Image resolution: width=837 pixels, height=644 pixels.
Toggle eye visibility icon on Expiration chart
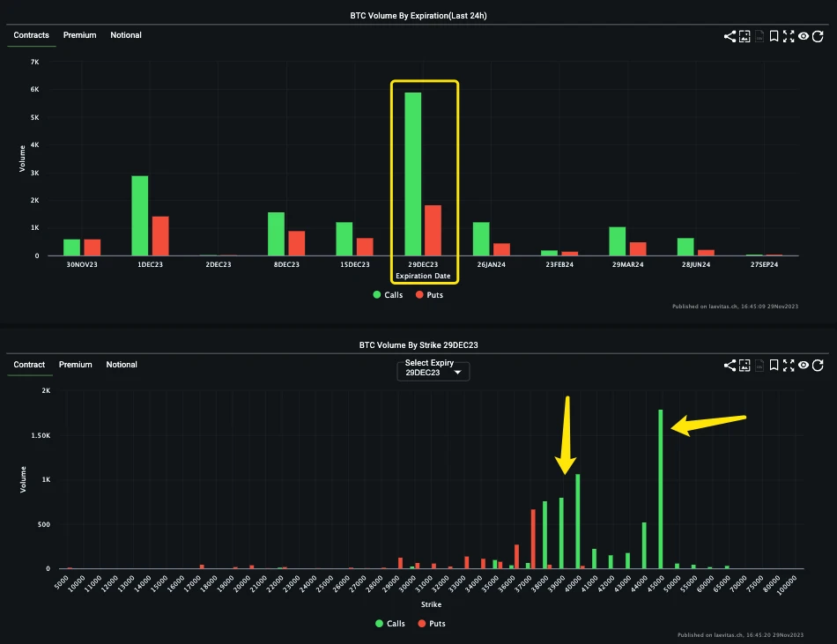[804, 36]
